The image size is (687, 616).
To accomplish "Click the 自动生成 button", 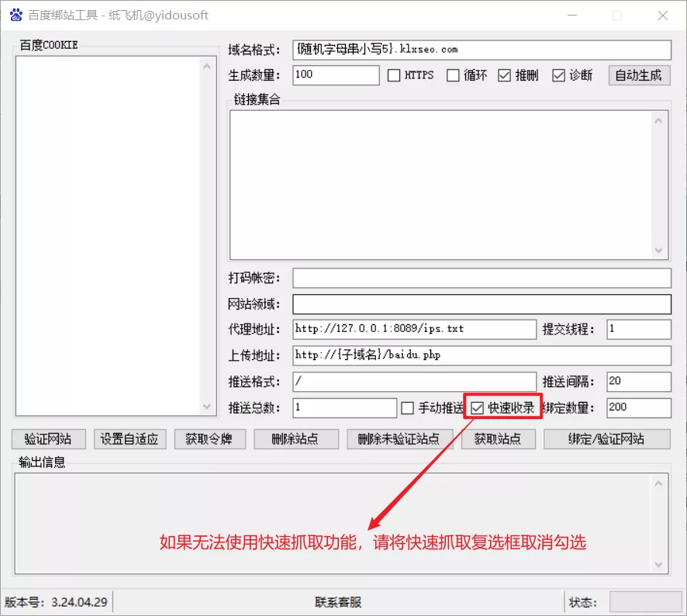I will click(x=639, y=75).
